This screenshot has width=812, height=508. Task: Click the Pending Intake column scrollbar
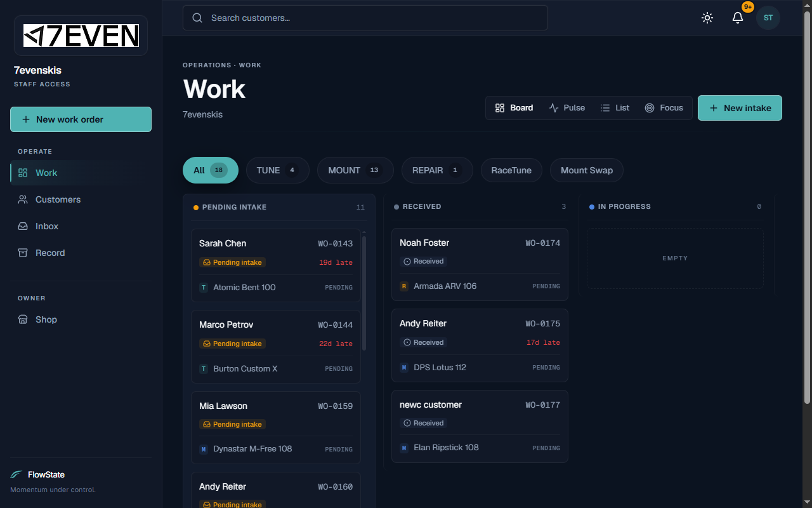point(364,293)
